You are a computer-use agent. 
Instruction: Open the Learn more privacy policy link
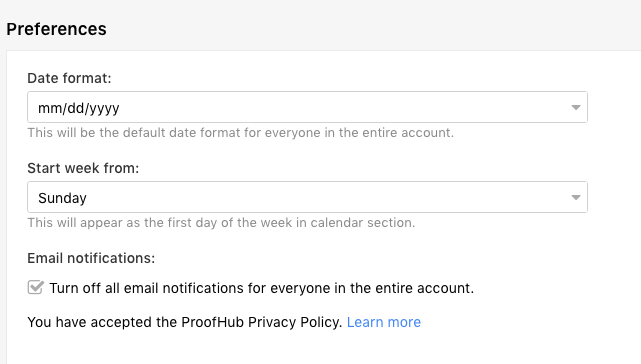point(383,322)
